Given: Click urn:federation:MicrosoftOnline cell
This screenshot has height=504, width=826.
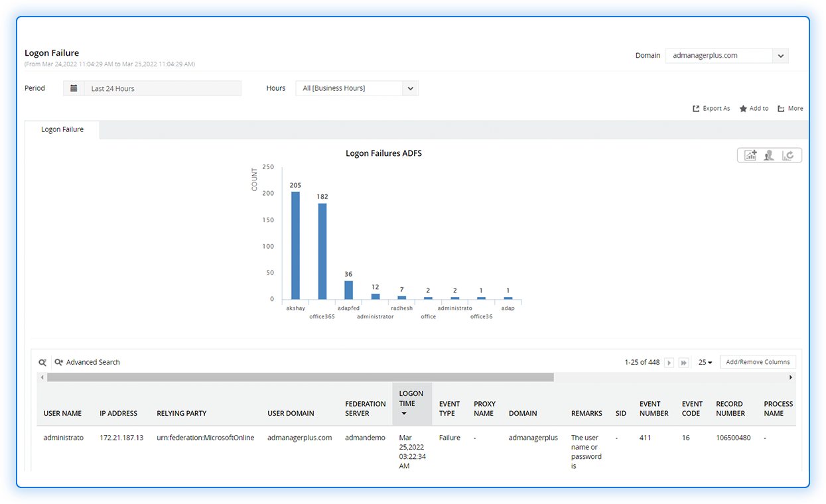Looking at the screenshot, I should click(206, 438).
